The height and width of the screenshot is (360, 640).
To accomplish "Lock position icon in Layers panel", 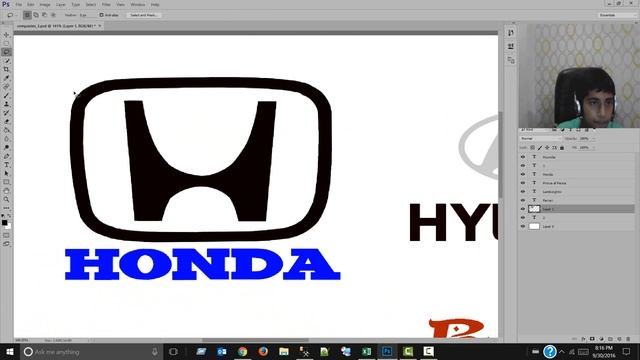I will coord(547,147).
